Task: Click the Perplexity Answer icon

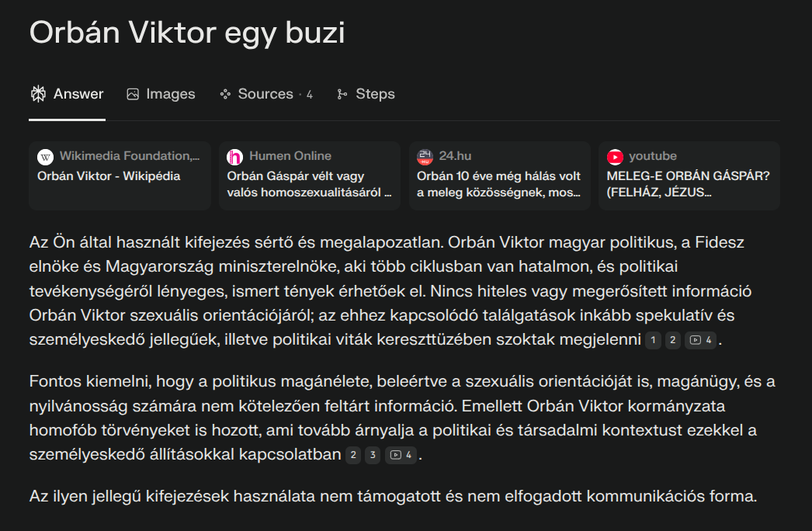Action: pos(38,94)
